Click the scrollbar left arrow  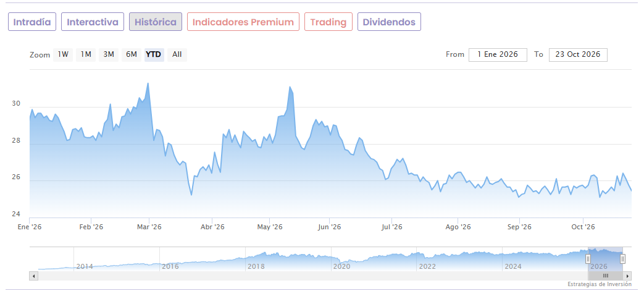[x=34, y=276]
